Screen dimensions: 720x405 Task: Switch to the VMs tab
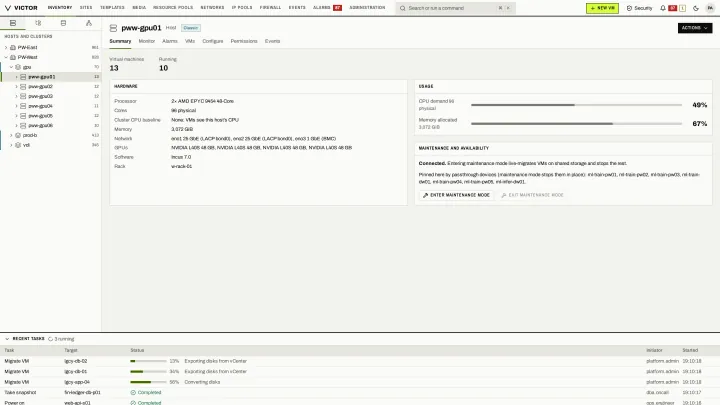[190, 41]
